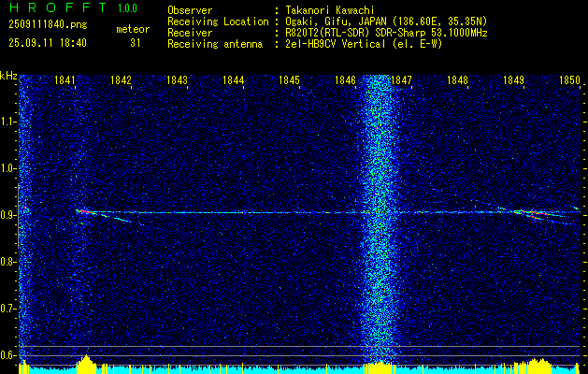
Task: Click time marker 1847
Action: (401, 79)
